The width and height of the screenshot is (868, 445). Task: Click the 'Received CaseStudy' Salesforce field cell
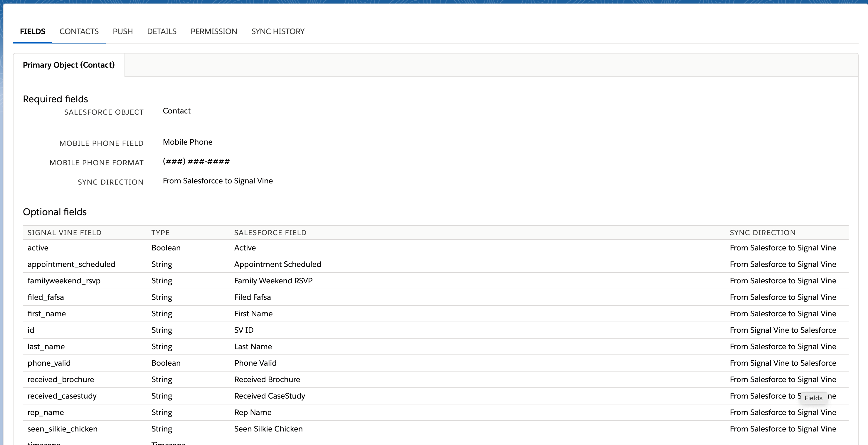(270, 396)
